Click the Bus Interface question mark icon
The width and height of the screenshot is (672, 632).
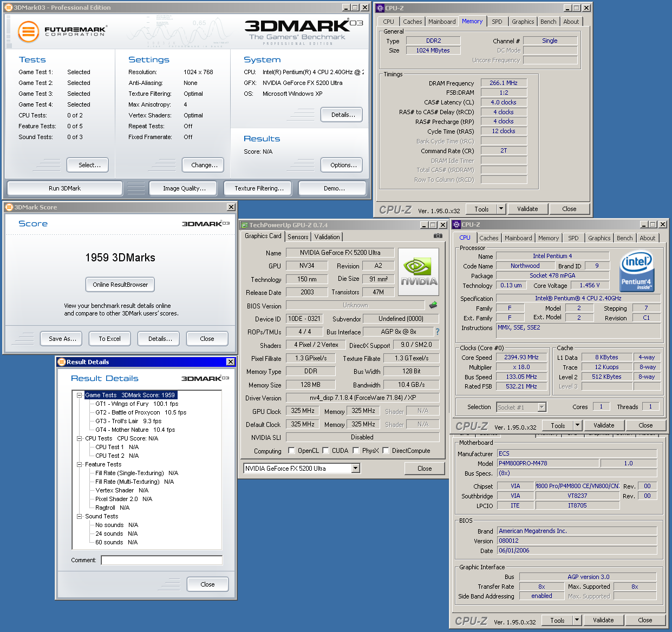click(x=438, y=332)
